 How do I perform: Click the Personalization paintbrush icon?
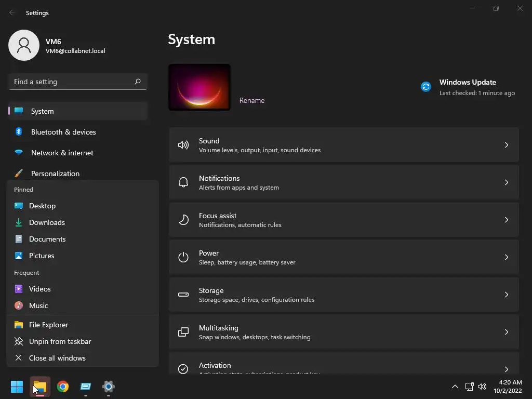pos(19,174)
